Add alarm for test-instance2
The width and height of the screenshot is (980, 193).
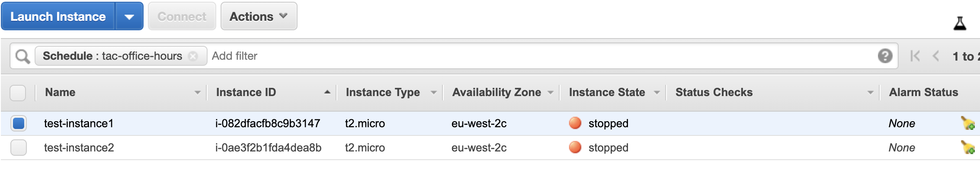[x=967, y=148]
